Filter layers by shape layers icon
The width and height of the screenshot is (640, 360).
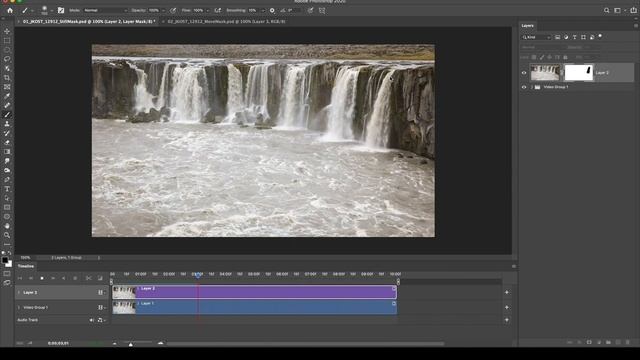point(583,37)
